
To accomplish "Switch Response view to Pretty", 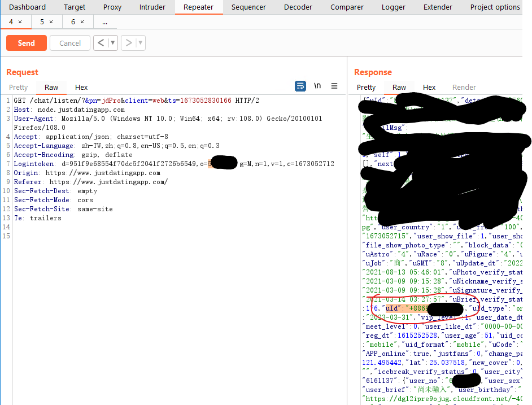I will pos(366,87).
